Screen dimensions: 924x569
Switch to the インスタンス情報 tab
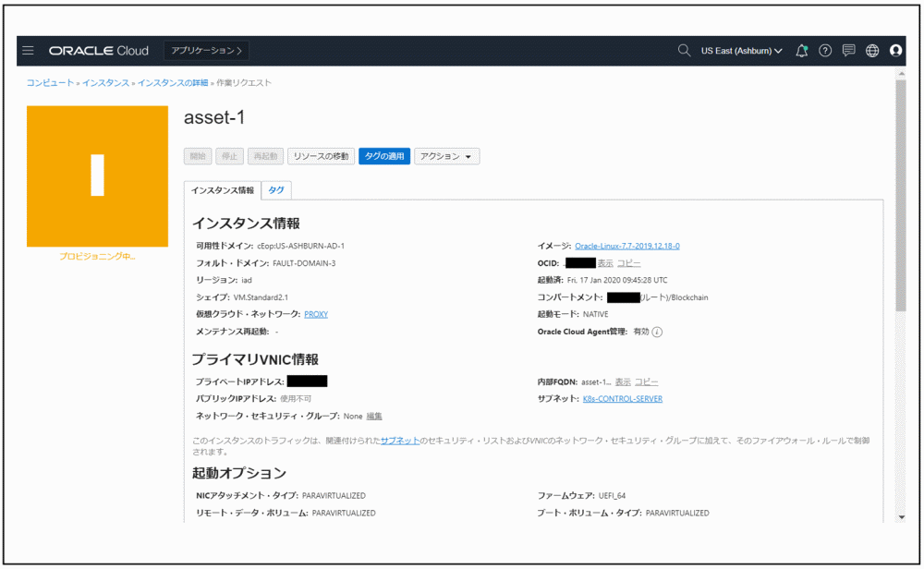(x=222, y=190)
